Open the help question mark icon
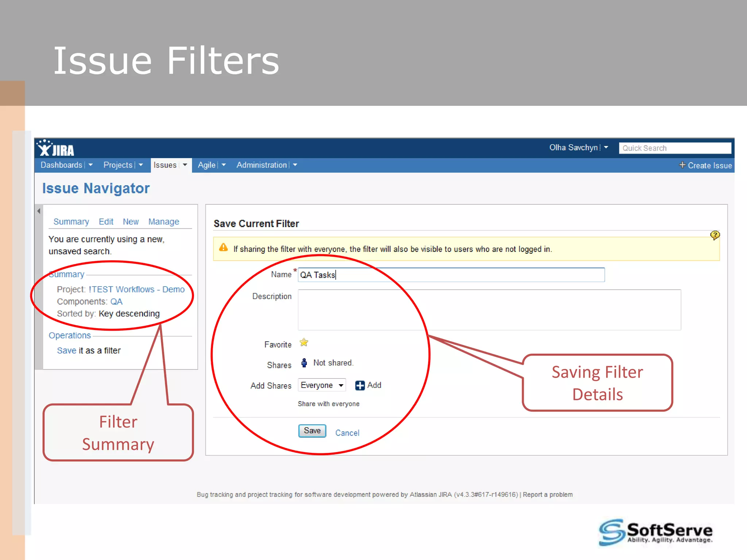The image size is (747, 560). pyautogui.click(x=715, y=235)
